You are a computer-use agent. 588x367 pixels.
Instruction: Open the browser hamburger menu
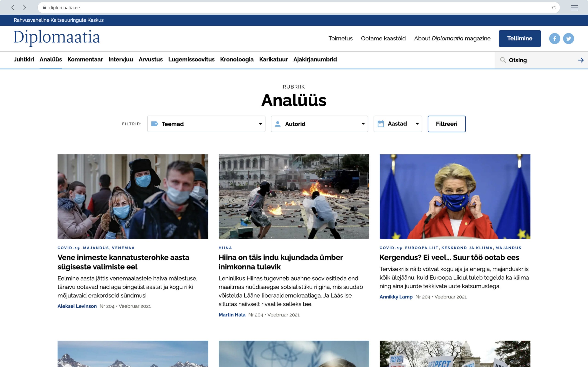(x=575, y=8)
